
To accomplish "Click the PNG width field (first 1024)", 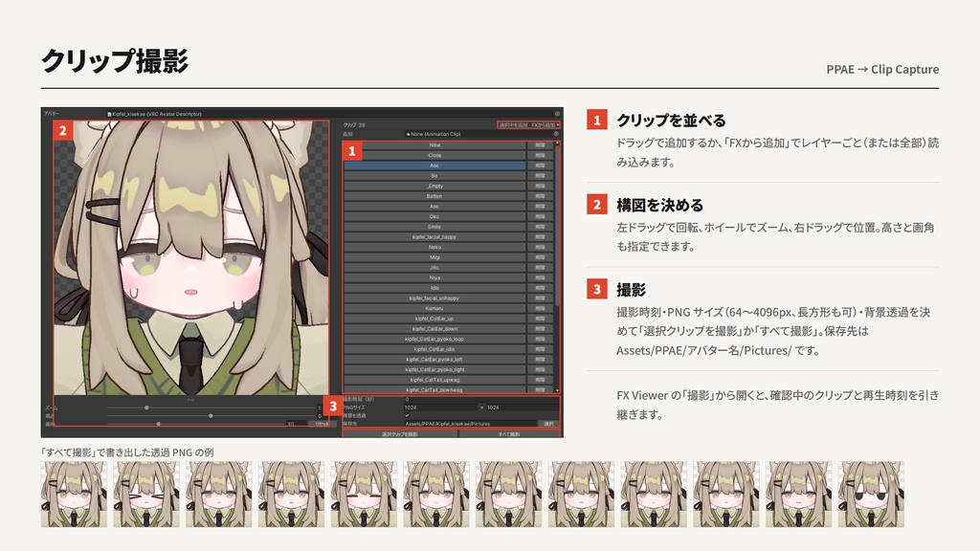I will click(440, 408).
